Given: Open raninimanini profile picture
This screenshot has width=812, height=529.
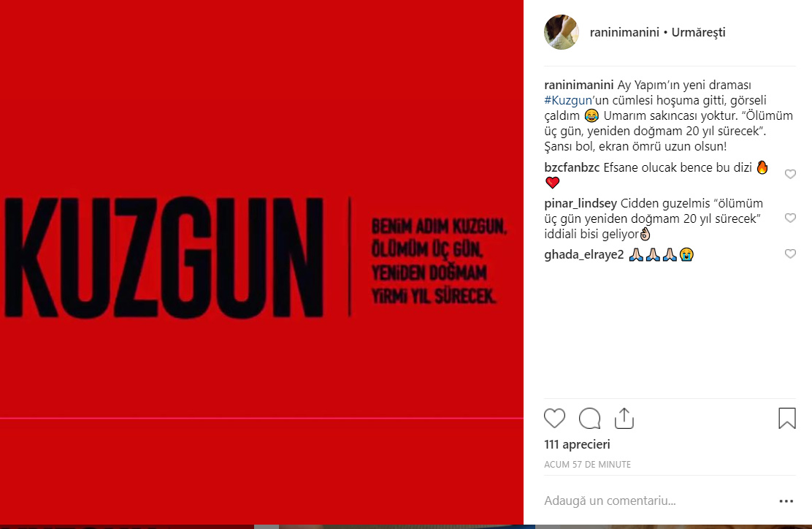Looking at the screenshot, I should pyautogui.click(x=562, y=32).
